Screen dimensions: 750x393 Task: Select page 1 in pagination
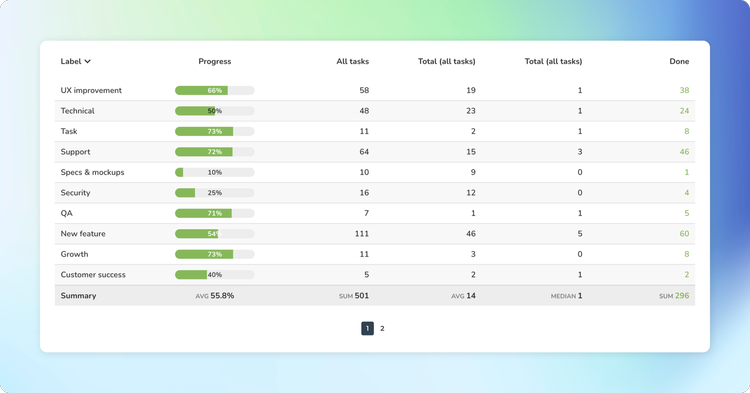pyautogui.click(x=367, y=328)
